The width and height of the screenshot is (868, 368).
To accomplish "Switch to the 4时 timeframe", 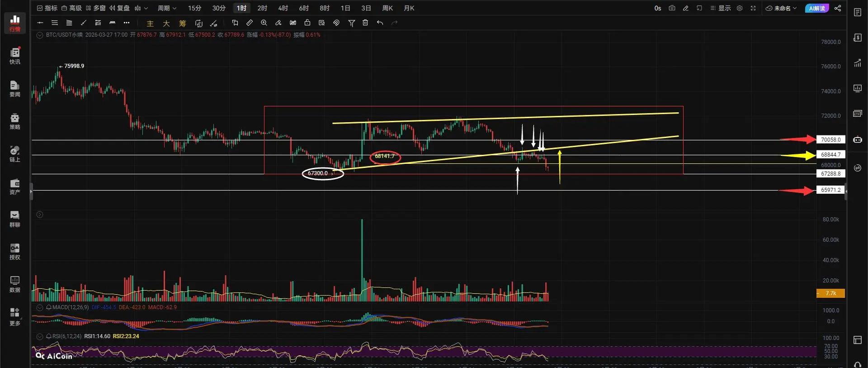I will (x=283, y=8).
